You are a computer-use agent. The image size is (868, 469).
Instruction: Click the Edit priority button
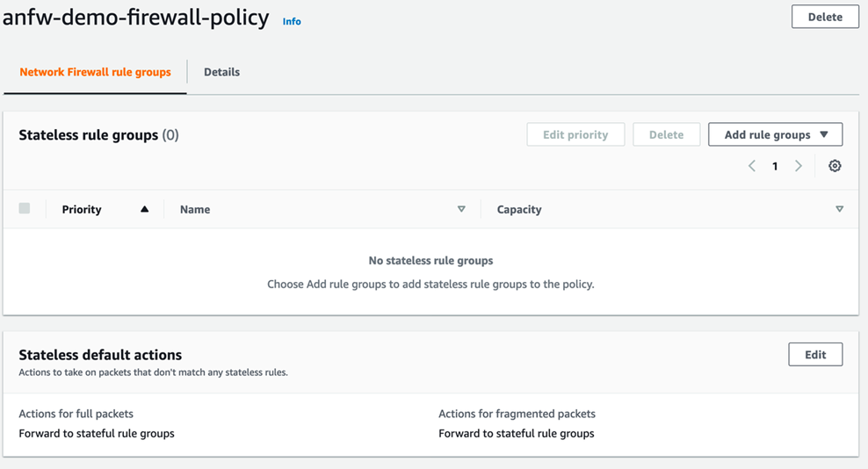click(575, 134)
